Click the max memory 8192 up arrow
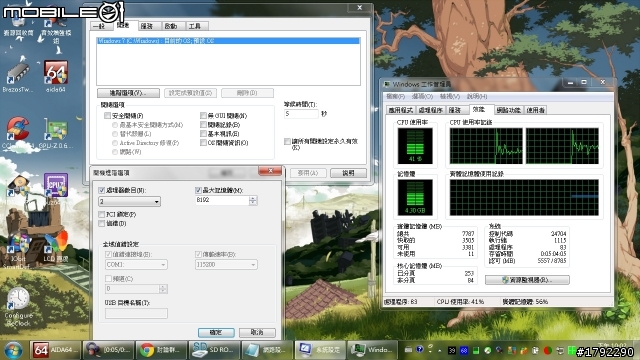 253,198
